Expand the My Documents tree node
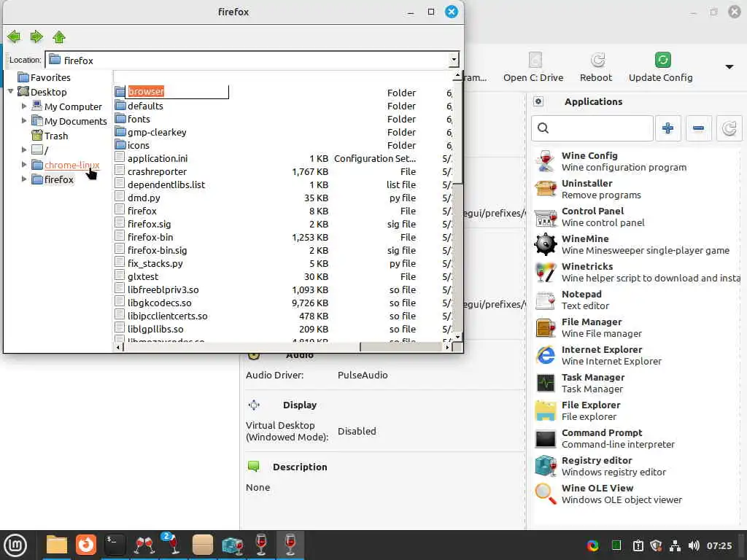This screenshot has width=747, height=560. 24,121
